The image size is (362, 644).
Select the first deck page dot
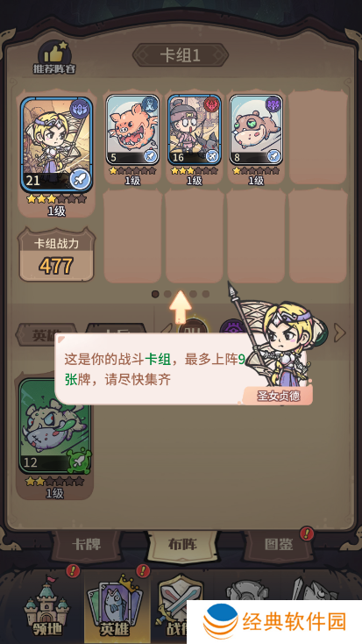(155, 294)
